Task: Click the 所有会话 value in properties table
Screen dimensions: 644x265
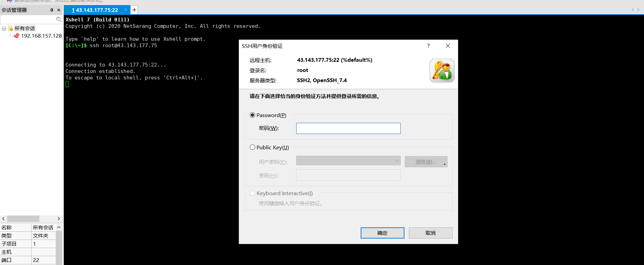Action: [x=43, y=227]
